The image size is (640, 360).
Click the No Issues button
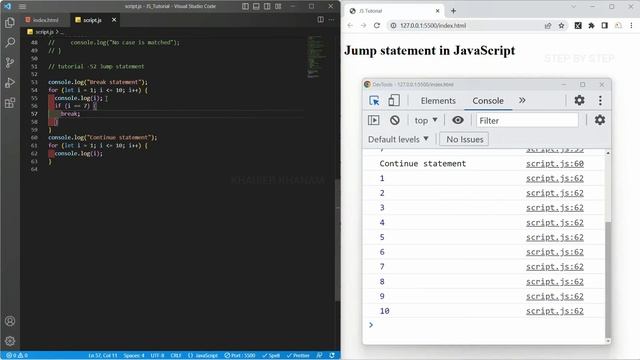[464, 139]
